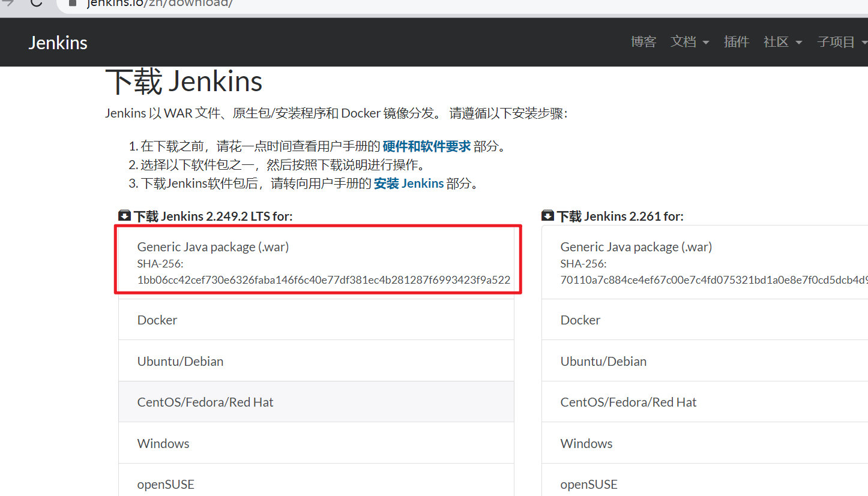The width and height of the screenshot is (868, 496).
Task: Click download icon beside Jenkins 2.261
Action: coord(547,215)
